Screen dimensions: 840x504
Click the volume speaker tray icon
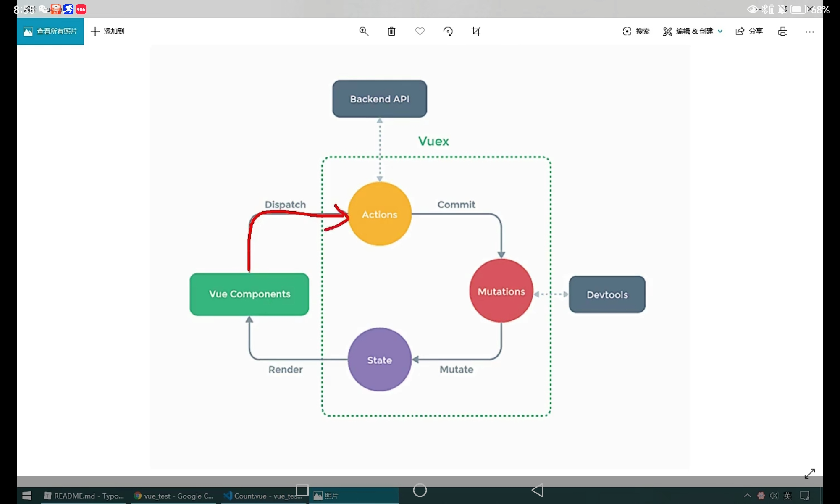pos(774,496)
